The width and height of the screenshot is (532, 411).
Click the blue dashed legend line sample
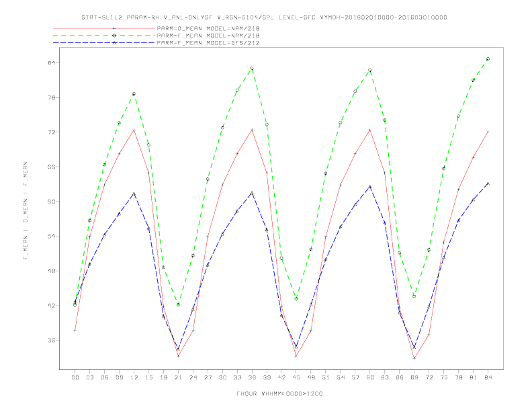point(104,43)
